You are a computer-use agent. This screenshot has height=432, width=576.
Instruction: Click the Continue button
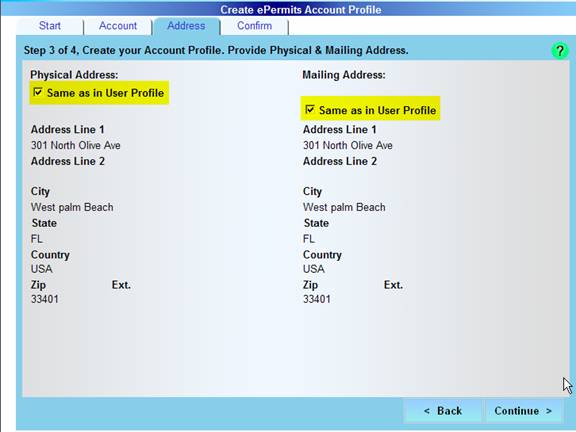523,411
